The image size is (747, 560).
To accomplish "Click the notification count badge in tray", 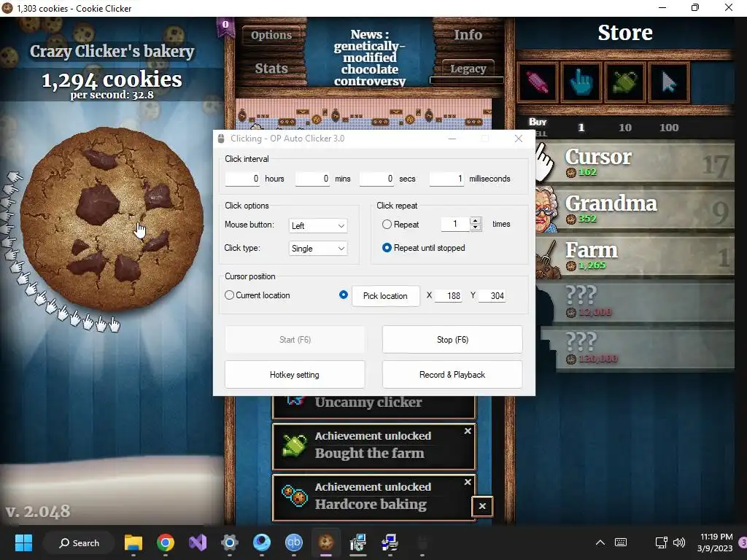I will [743, 542].
